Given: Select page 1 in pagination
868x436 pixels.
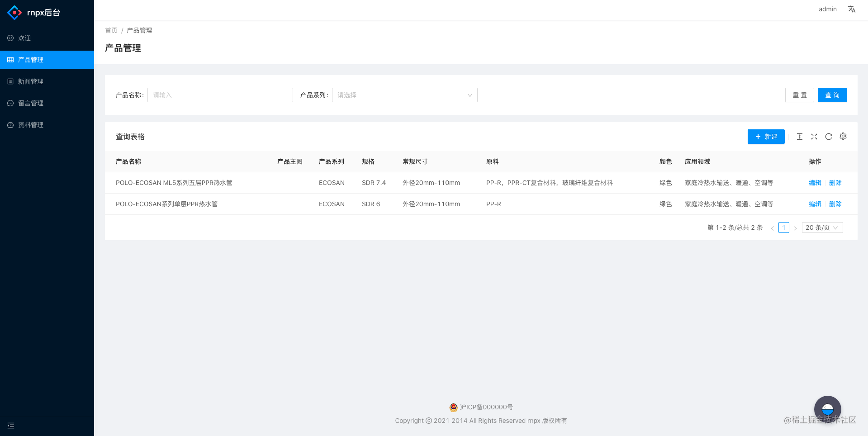Looking at the screenshot, I should click(784, 227).
